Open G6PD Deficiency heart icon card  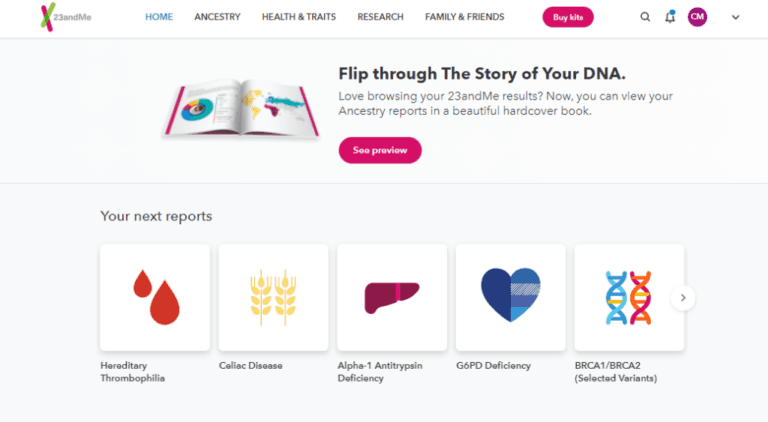pyautogui.click(x=510, y=298)
